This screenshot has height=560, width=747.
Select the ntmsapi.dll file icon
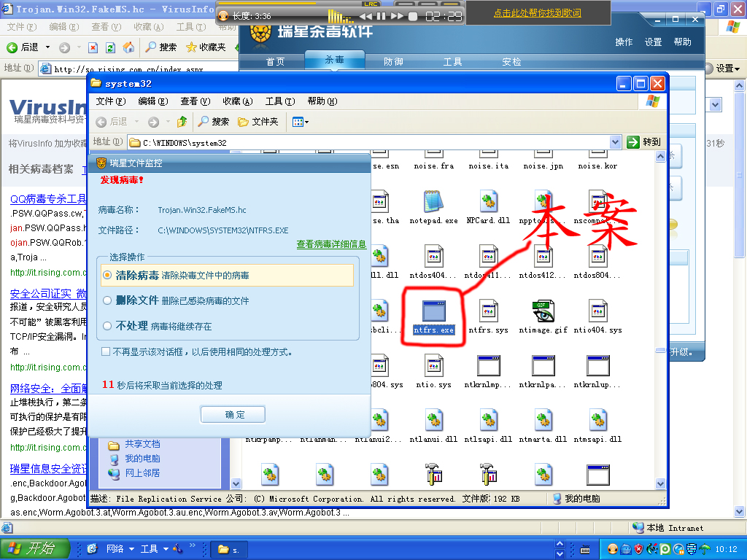click(x=598, y=421)
